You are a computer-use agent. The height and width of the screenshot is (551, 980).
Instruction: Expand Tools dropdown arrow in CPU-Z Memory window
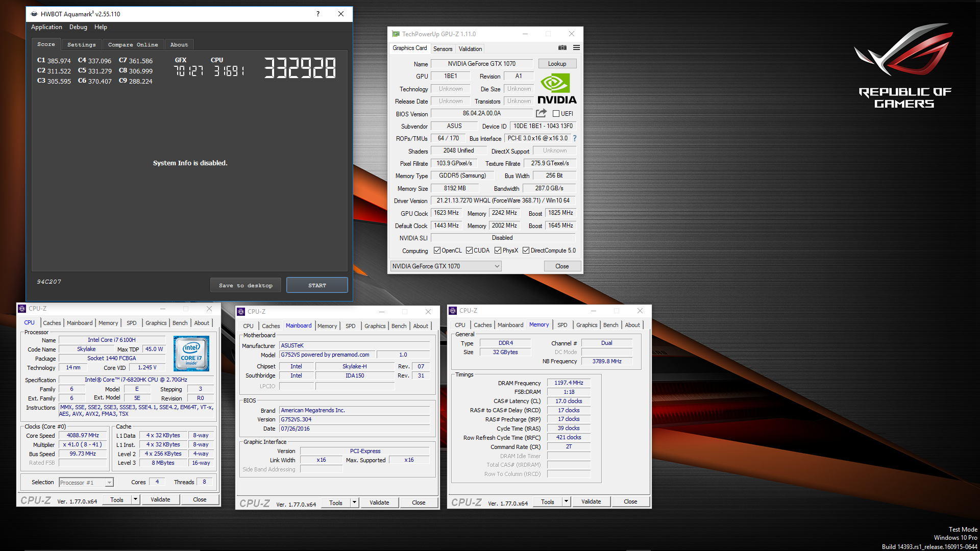point(566,502)
